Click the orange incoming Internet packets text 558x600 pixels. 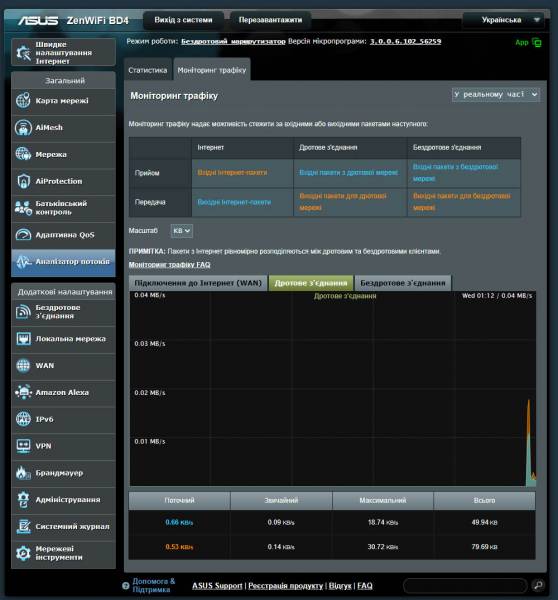coord(232,173)
